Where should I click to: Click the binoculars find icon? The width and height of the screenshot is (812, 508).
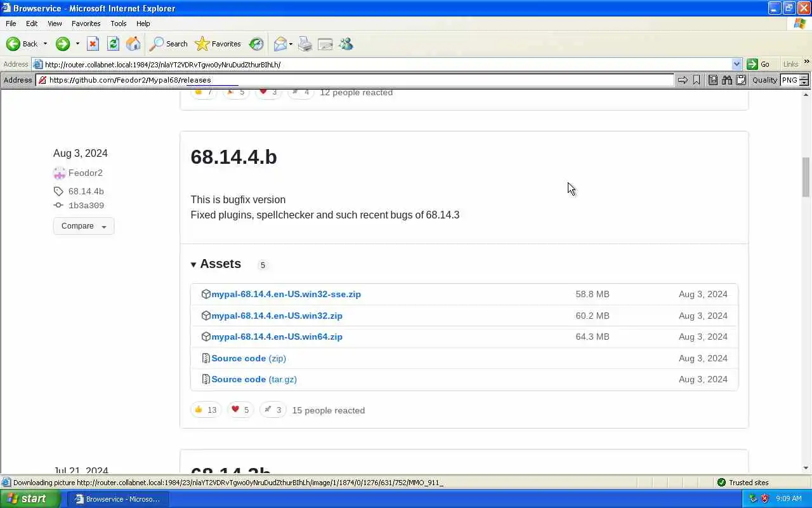(x=727, y=80)
